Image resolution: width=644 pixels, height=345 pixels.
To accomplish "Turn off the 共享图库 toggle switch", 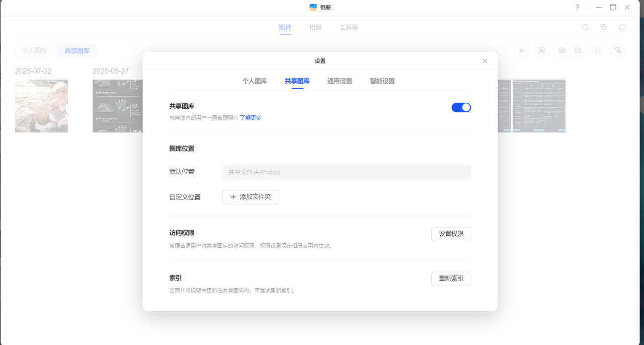I will tap(461, 107).
